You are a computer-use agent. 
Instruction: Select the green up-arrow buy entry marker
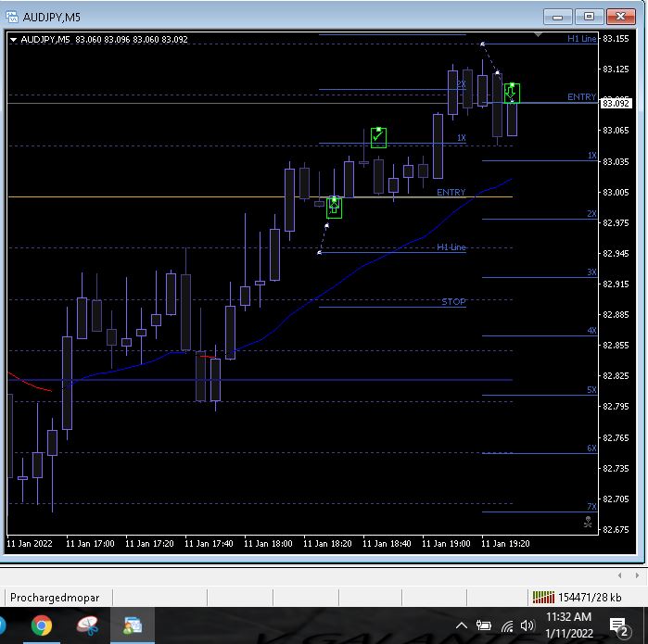tap(334, 208)
